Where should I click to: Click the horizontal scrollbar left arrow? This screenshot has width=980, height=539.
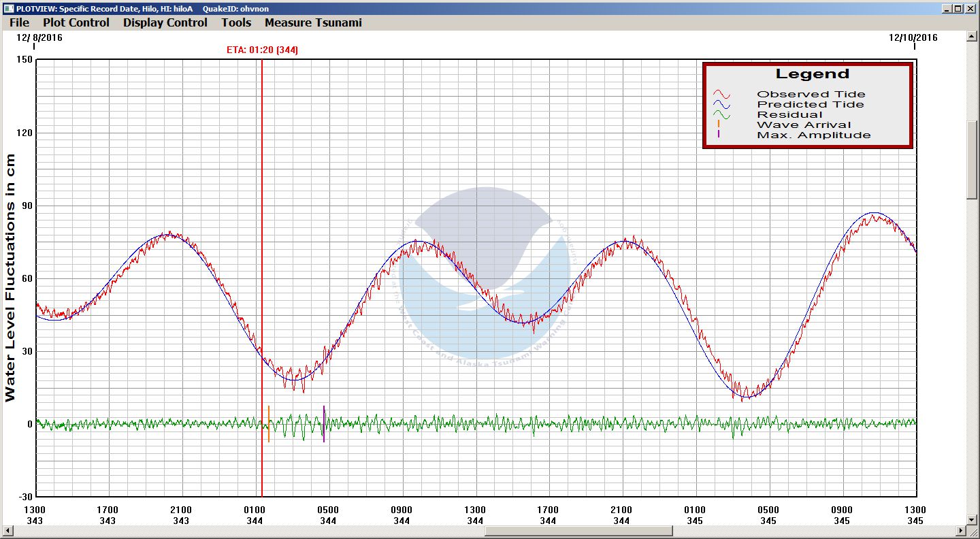click(x=7, y=531)
